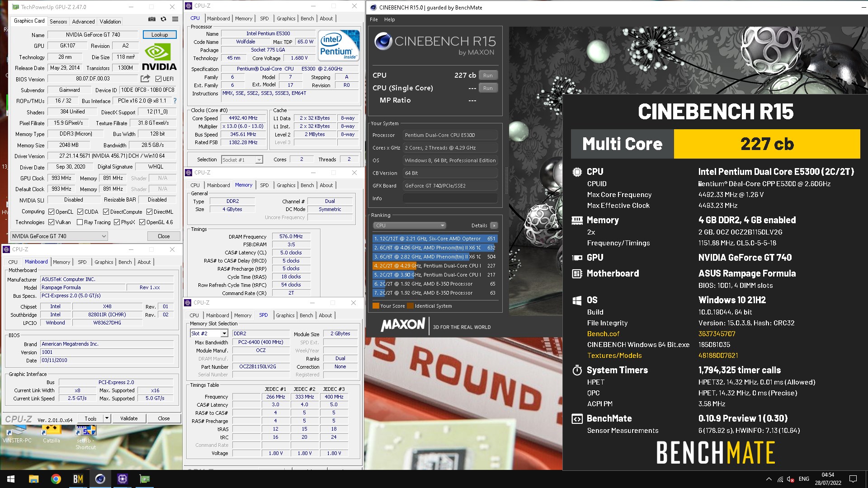Viewport: 868px width, 488px height.
Task: Select the About tab in the CPU-Z Mainboard window
Action: (144, 262)
